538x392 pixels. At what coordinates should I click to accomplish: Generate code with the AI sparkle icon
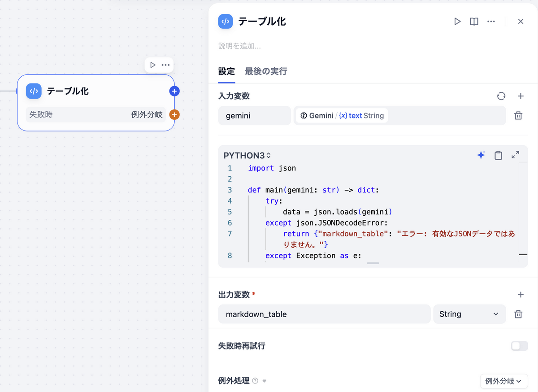pos(481,155)
